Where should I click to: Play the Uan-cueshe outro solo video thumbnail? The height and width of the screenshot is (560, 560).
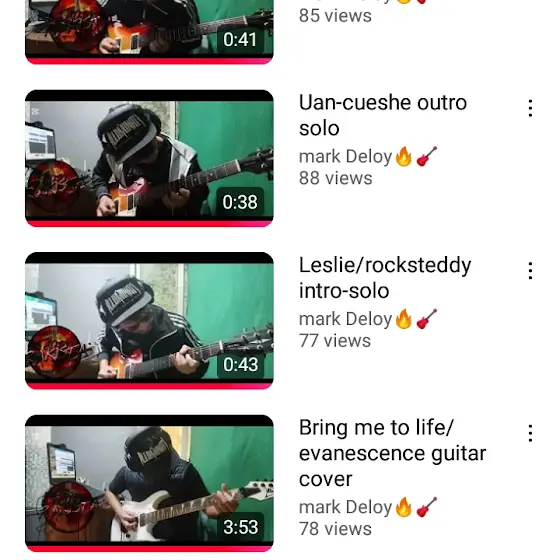click(149, 159)
